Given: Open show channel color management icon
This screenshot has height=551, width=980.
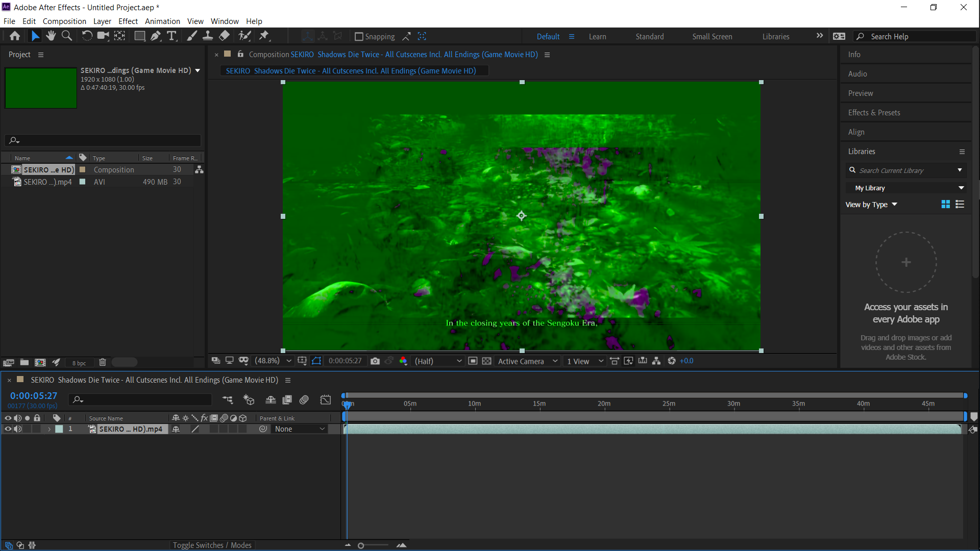Looking at the screenshot, I should pyautogui.click(x=403, y=361).
